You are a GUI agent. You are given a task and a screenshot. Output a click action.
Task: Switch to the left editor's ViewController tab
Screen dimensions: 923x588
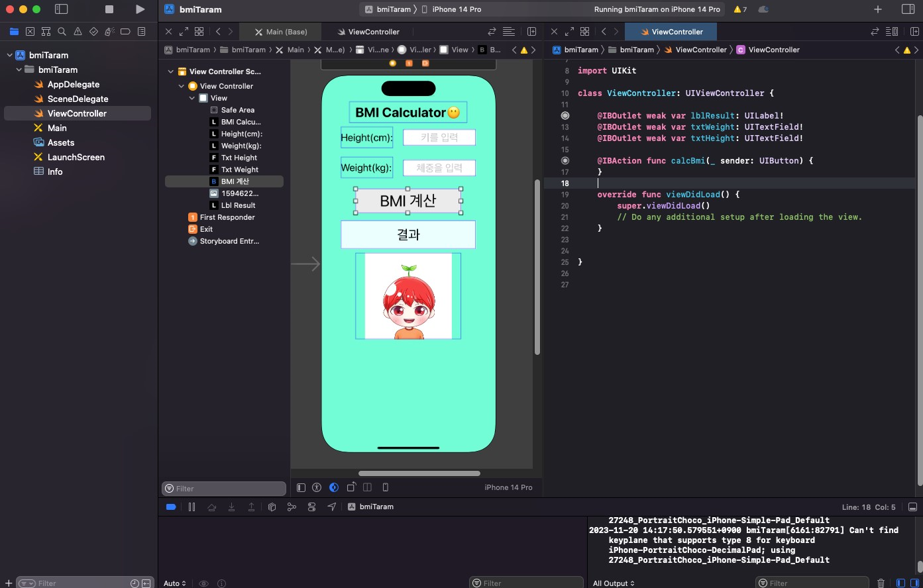pos(368,32)
